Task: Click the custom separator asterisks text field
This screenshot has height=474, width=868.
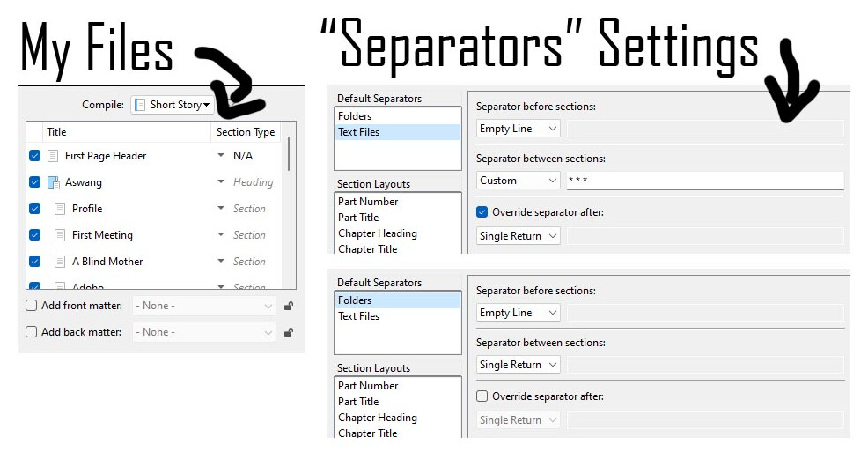Action: [705, 181]
